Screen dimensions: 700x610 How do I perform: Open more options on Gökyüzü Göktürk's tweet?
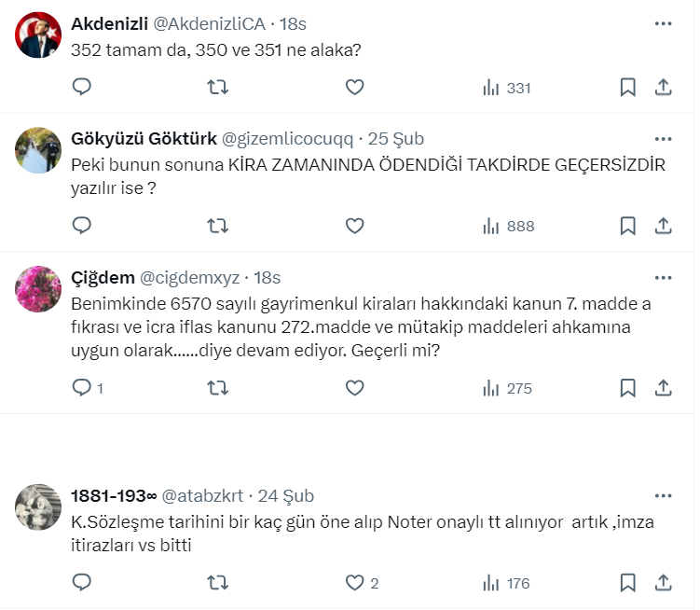[x=663, y=139]
